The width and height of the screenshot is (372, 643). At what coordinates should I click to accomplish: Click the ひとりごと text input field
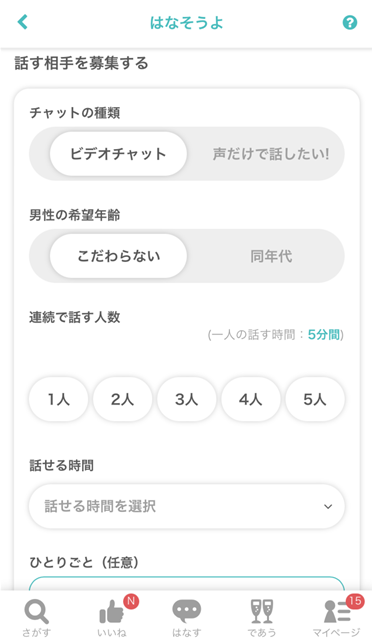click(x=187, y=583)
